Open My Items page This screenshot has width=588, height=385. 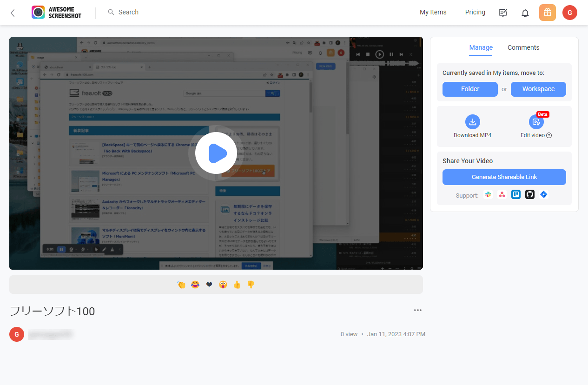(433, 12)
